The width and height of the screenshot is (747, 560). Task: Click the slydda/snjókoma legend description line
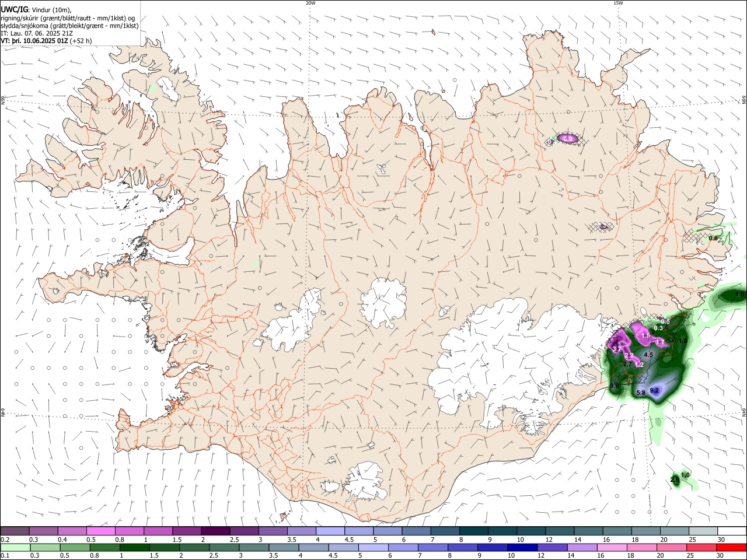coord(69,26)
